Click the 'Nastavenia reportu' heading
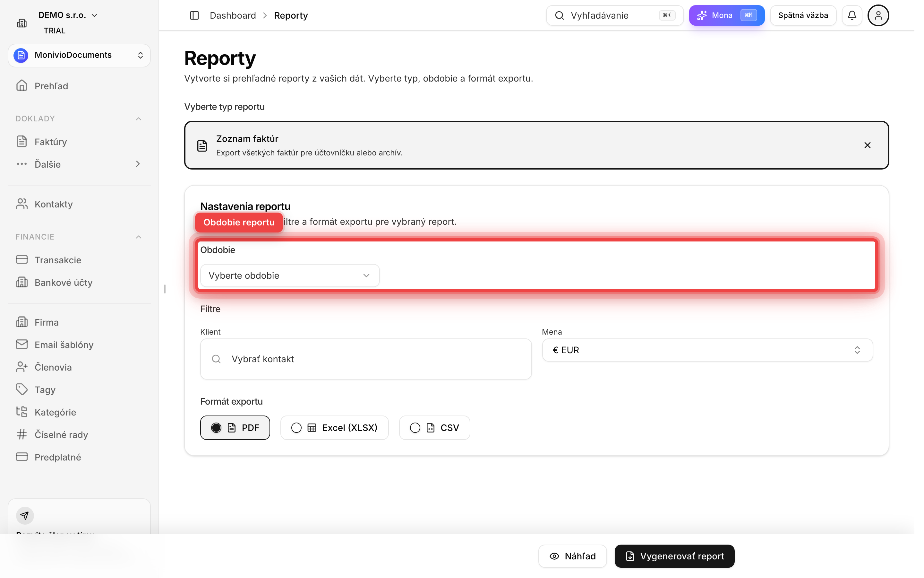924x578 pixels. click(x=245, y=206)
